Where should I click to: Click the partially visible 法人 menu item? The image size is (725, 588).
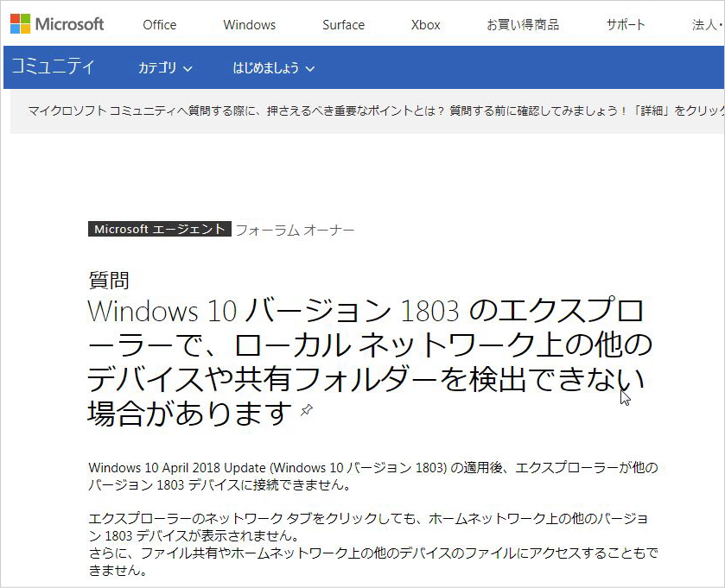[707, 25]
